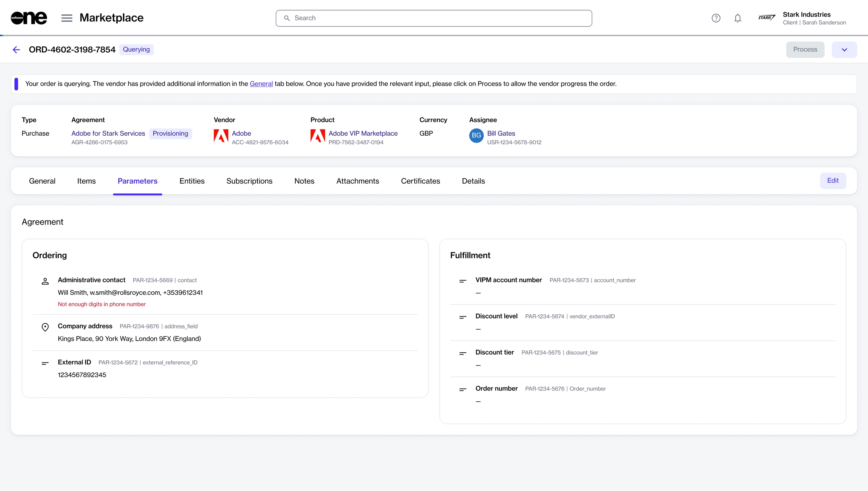868x491 pixels.
Task: Click the Adobe vendor logo icon
Action: 221,136
